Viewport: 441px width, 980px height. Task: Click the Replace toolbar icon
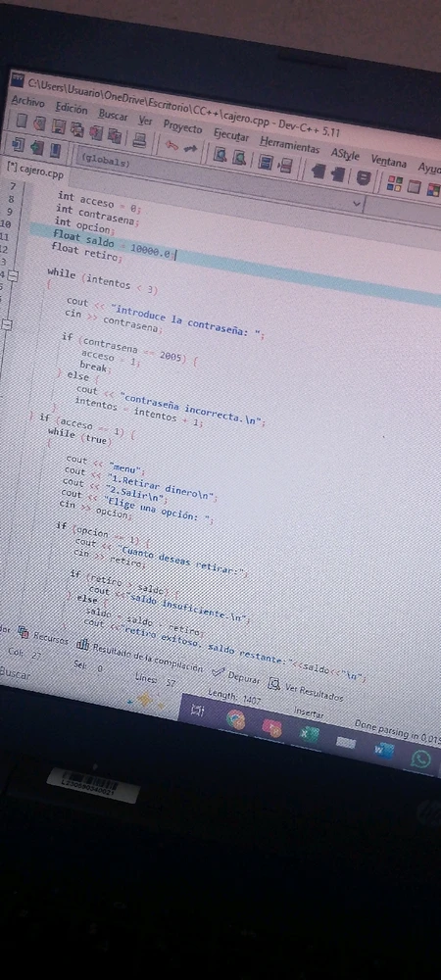click(x=239, y=157)
